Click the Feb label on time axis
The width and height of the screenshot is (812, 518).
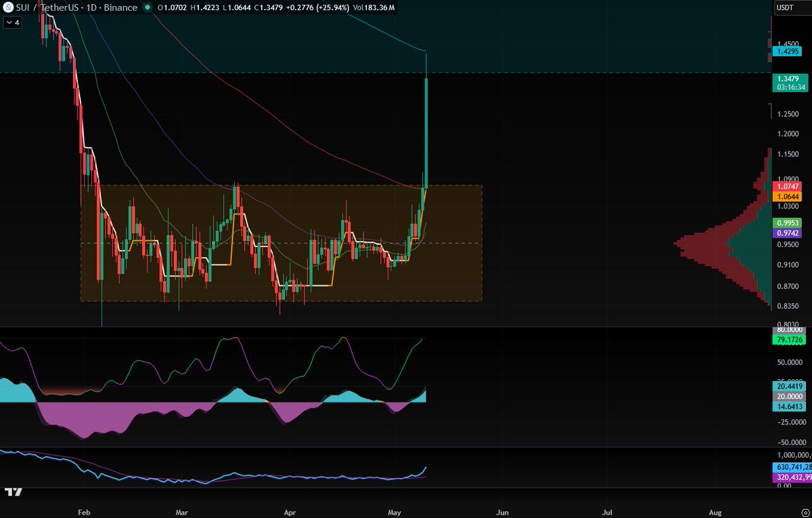pos(83,513)
